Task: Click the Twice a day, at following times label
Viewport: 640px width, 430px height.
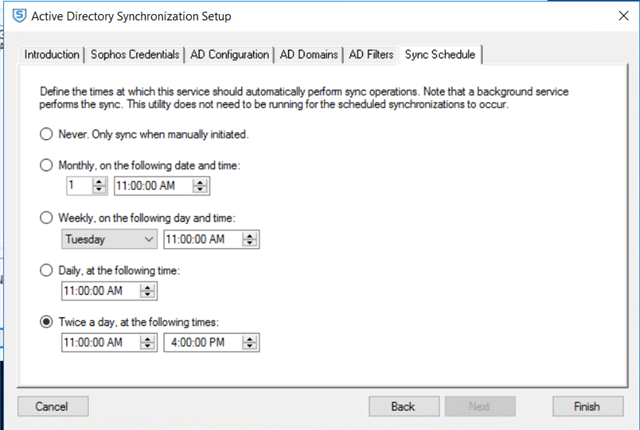Action: click(x=138, y=322)
